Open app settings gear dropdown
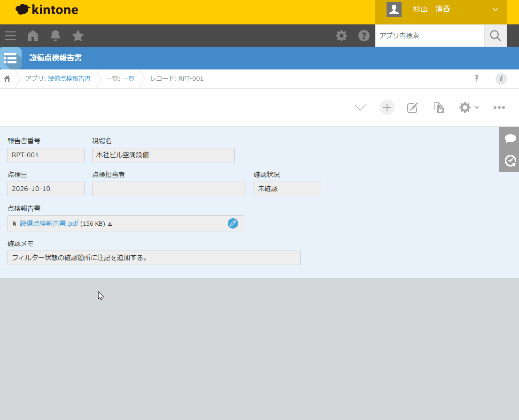Image resolution: width=519 pixels, height=420 pixels. click(469, 107)
